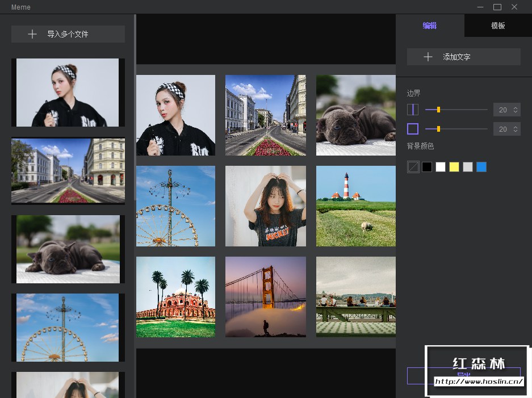
Task: Select the transparent no-background swatch
Action: coord(413,167)
